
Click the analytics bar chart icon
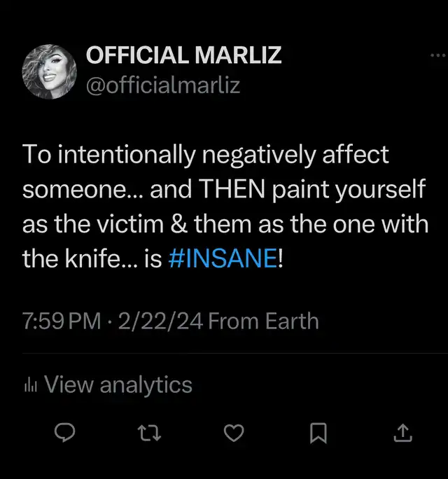coord(30,384)
